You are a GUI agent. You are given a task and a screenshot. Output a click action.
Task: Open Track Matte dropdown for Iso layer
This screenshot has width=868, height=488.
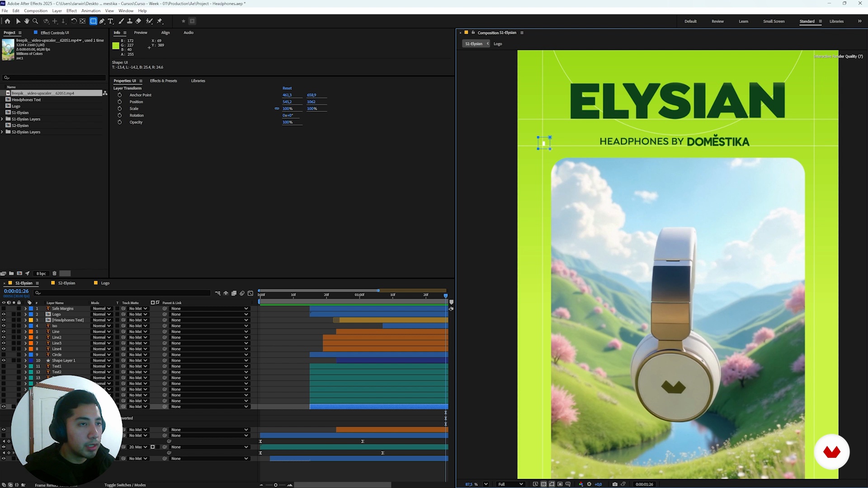138,326
